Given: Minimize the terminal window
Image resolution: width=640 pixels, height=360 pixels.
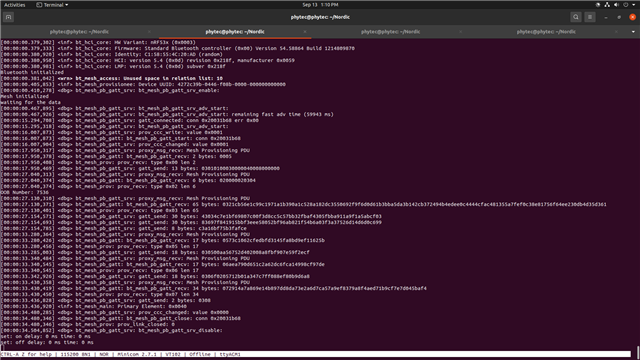Looking at the screenshot, I should click(x=606, y=17).
